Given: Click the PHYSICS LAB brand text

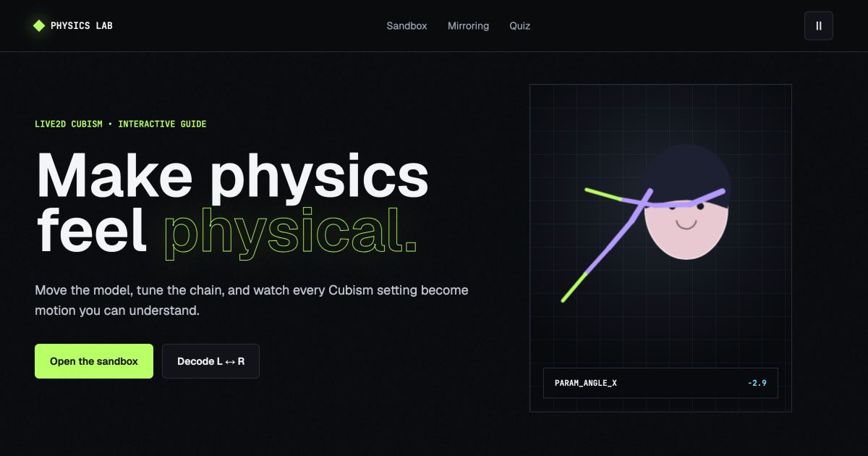Looking at the screenshot, I should 82,26.
